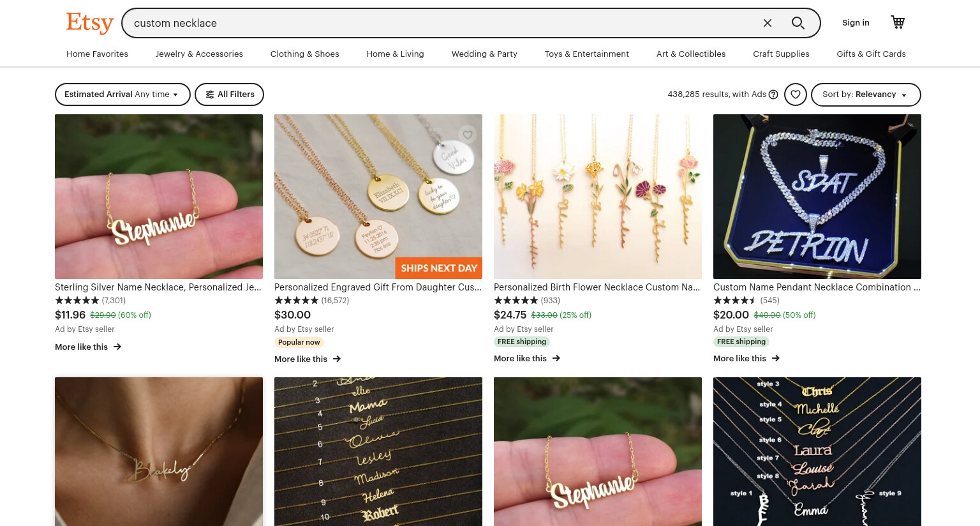Select the Craft Supplies category

(x=781, y=54)
